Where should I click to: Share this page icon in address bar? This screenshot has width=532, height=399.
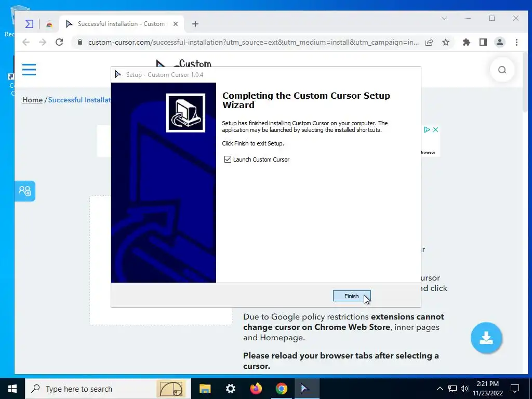(429, 42)
